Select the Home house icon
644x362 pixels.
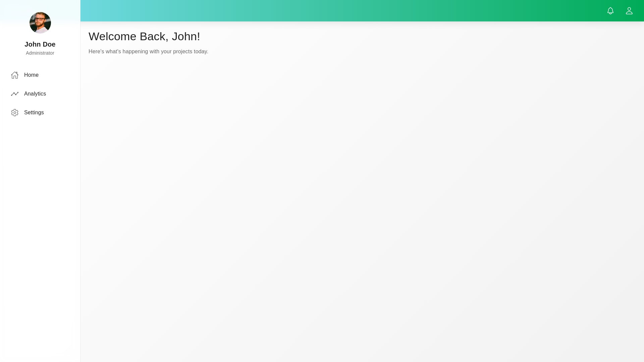15,75
